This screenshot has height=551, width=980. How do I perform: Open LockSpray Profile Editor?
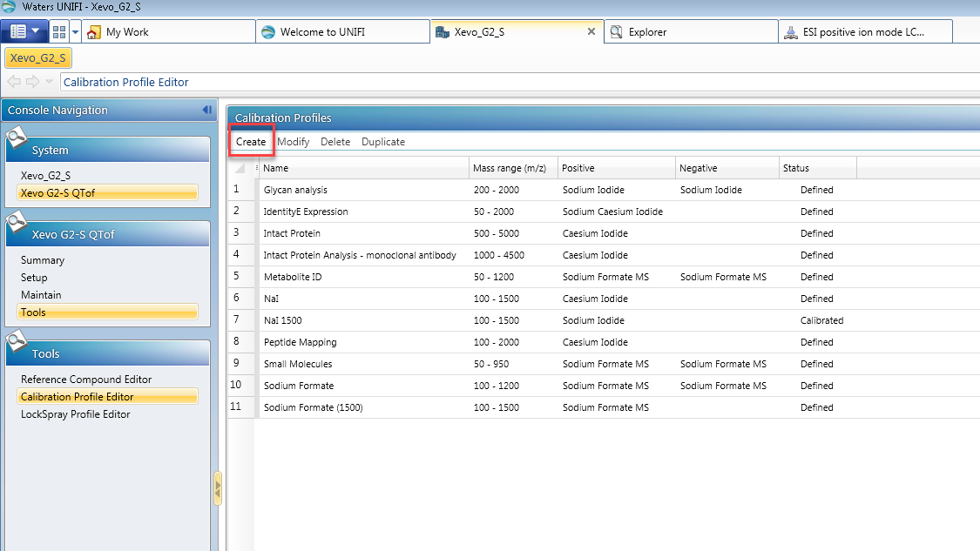click(76, 414)
